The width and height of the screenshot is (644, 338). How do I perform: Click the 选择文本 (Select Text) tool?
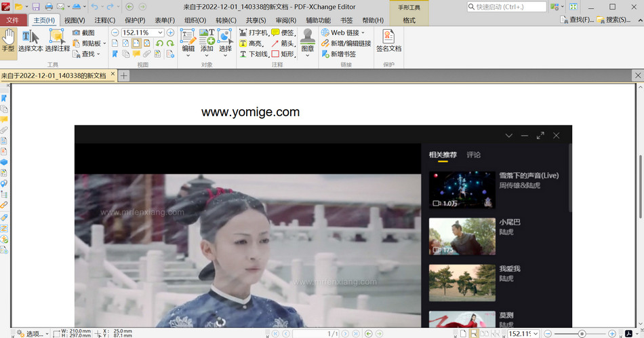coord(31,41)
